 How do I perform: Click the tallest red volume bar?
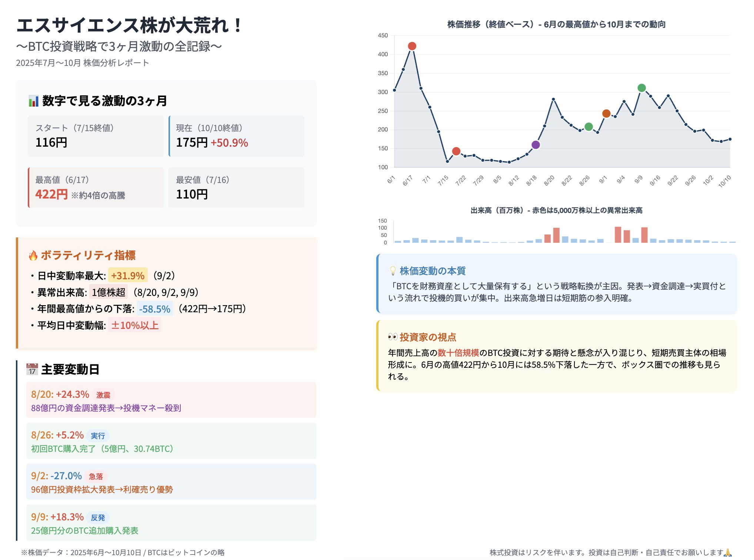(618, 235)
